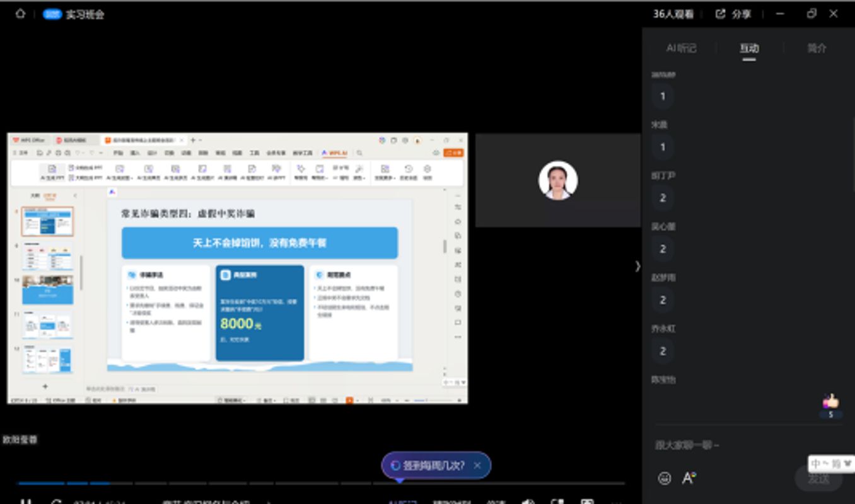Open a new document tab with the plus
Image resolution: width=855 pixels, height=504 pixels.
tap(193, 140)
